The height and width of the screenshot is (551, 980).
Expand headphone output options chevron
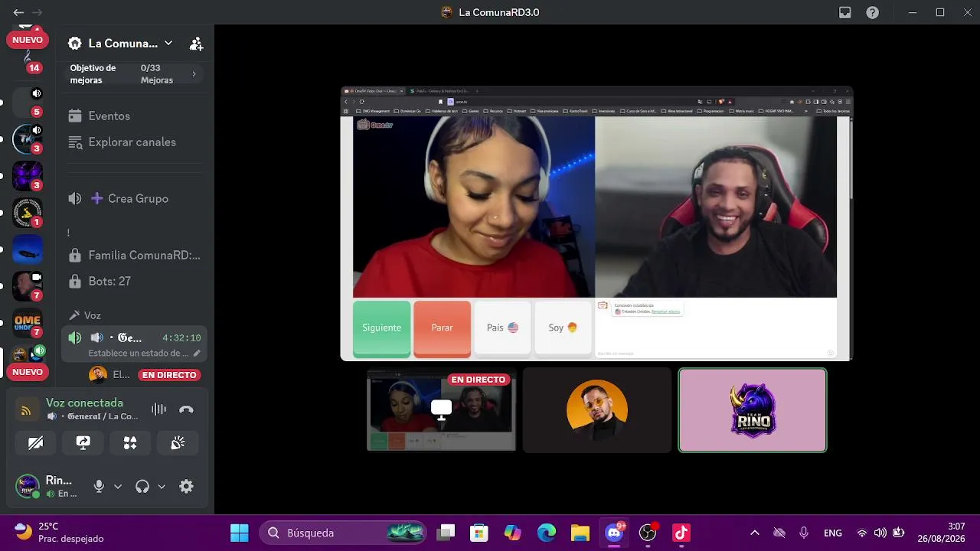coord(162,486)
